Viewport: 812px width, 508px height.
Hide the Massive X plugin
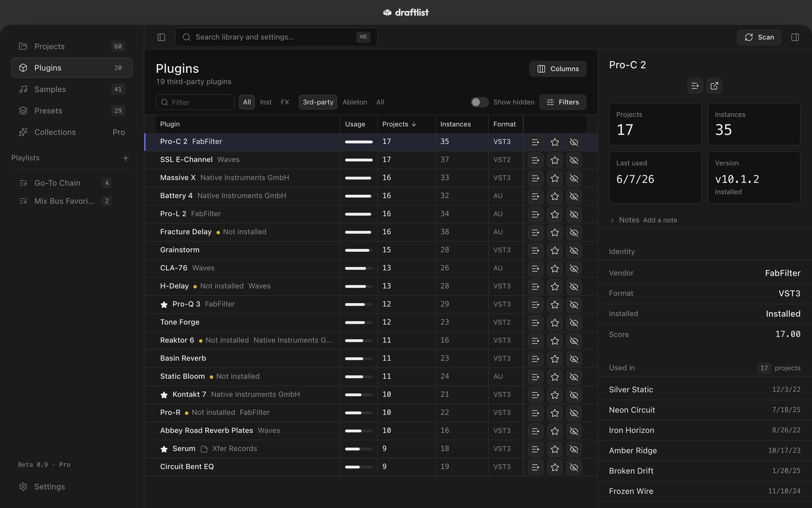574,178
